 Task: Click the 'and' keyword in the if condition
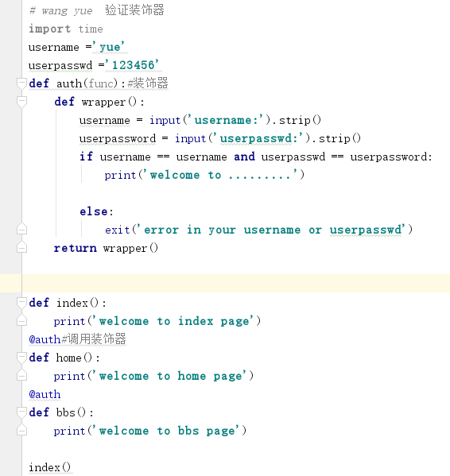click(x=244, y=157)
